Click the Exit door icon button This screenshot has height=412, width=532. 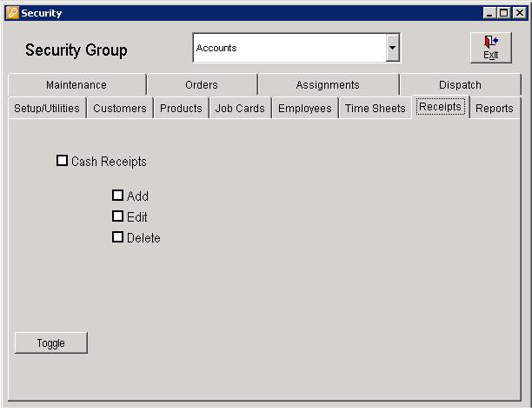click(490, 48)
